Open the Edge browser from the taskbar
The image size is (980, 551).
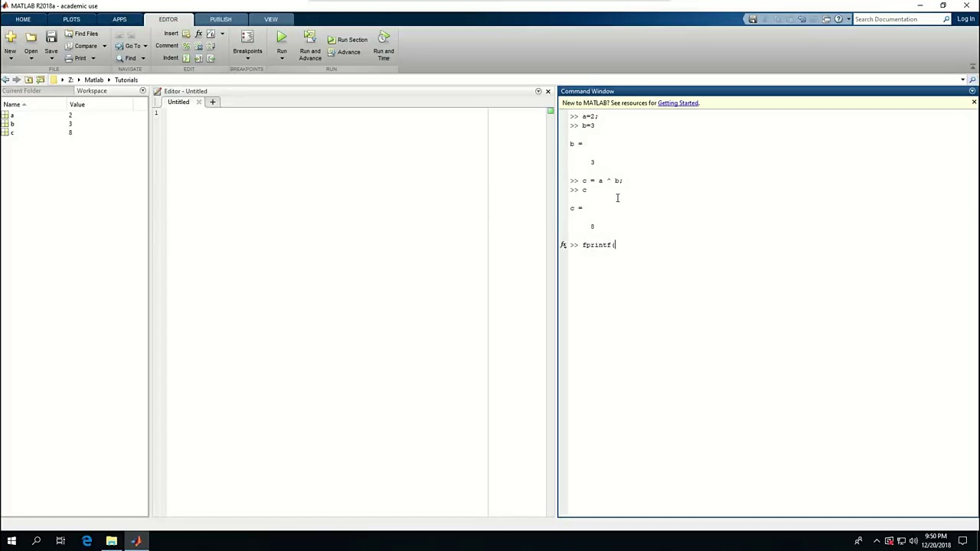87,541
